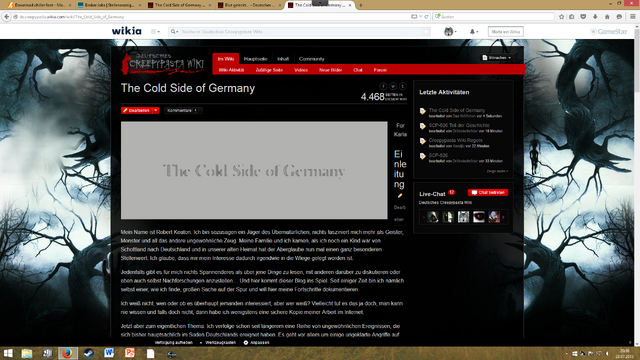Share article via Tumblr icon
This screenshot has height=360, width=640.
pos(402,86)
